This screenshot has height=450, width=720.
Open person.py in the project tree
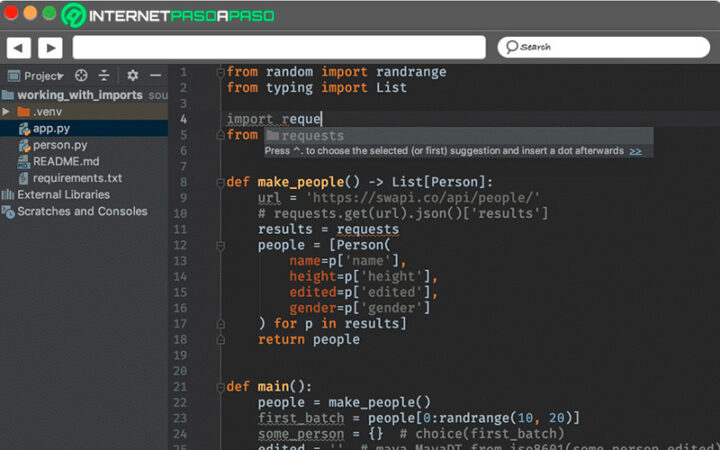pos(59,145)
